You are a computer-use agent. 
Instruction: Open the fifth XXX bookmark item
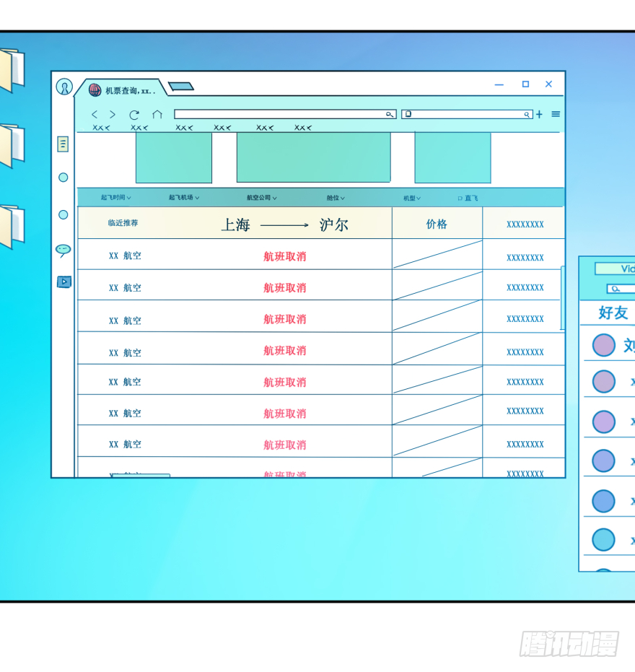265,128
